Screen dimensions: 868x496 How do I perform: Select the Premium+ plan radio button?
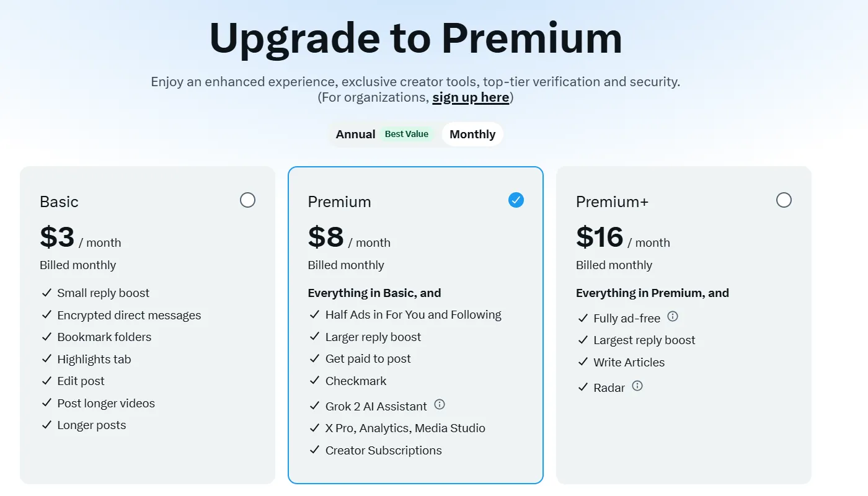pos(784,200)
